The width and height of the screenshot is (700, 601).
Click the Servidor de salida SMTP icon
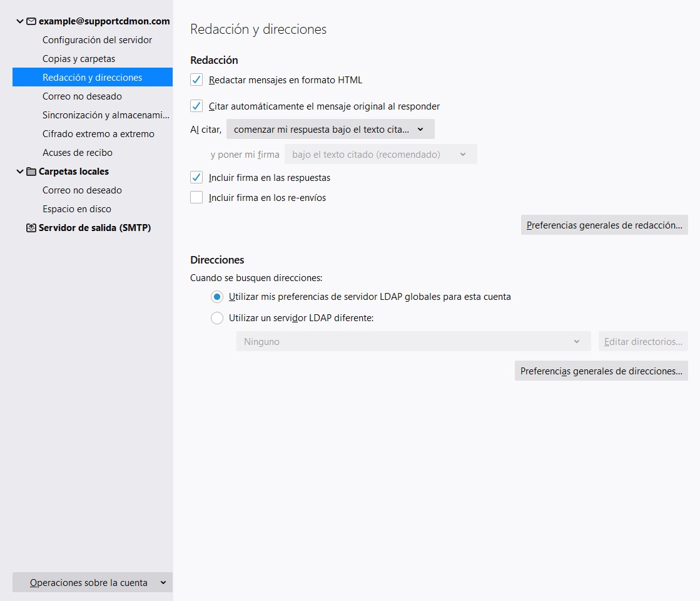point(31,228)
